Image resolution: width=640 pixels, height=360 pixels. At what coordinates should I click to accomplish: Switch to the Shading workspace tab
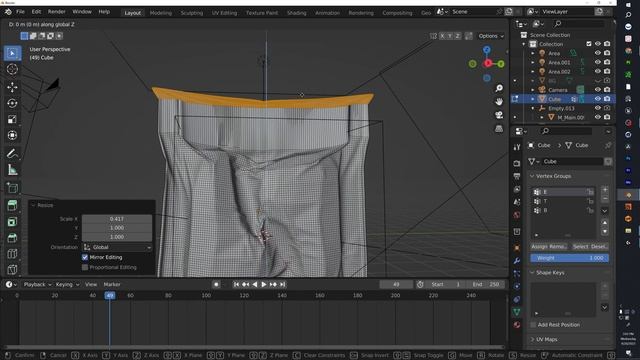[296, 13]
